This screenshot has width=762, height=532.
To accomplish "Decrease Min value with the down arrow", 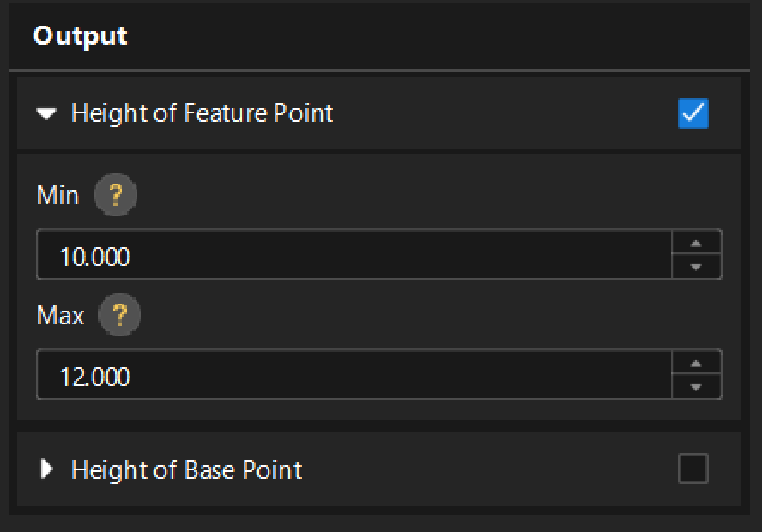I will click(x=696, y=267).
